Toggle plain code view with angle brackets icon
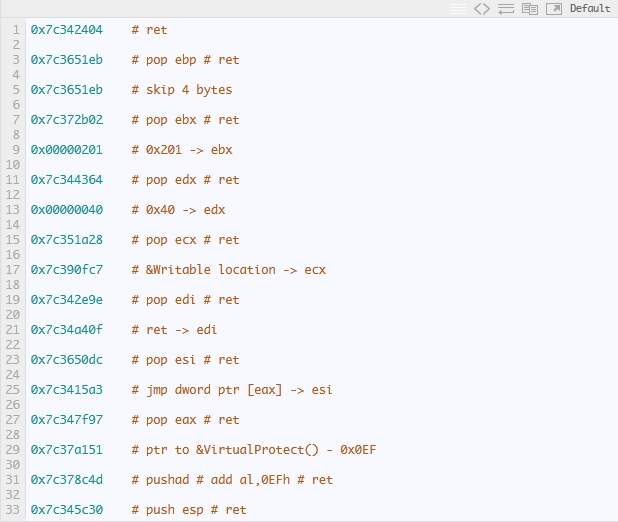This screenshot has height=522, width=618. pyautogui.click(x=482, y=9)
